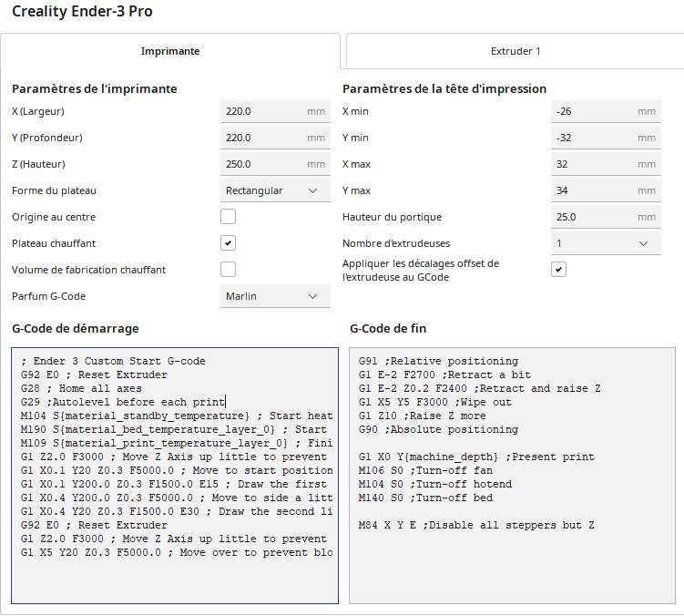Open the Parfum G-Code Marlin dropdown
Viewport: 684px width, 616px height.
pos(275,296)
